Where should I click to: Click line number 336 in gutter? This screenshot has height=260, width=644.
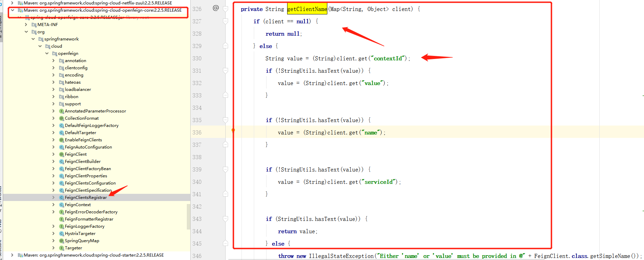(x=197, y=133)
